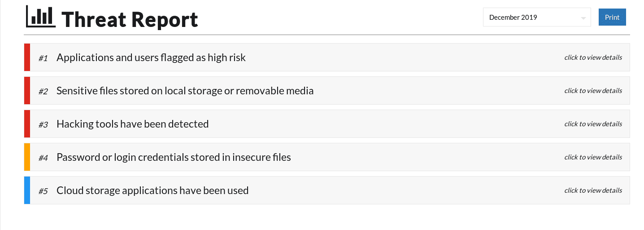The height and width of the screenshot is (230, 644).
Task: Click "click to view details" for threat #2
Action: tap(593, 91)
